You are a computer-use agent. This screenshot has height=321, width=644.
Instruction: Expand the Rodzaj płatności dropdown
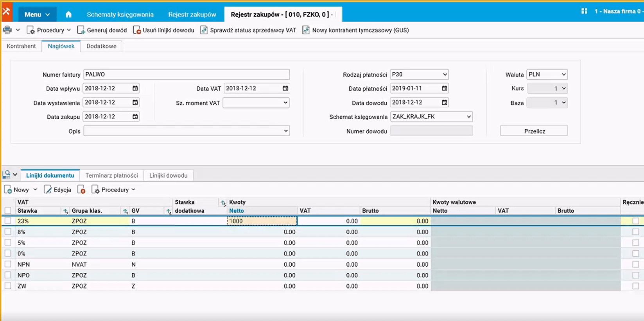(445, 75)
